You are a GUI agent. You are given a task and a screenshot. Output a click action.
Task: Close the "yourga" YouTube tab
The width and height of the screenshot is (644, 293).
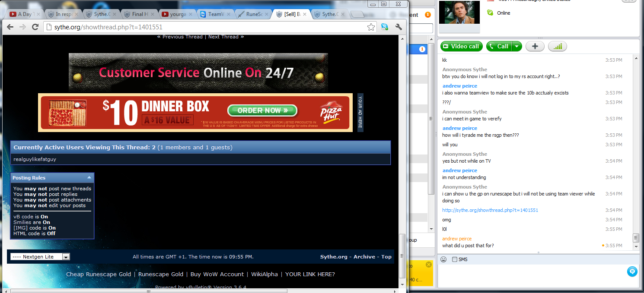pyautogui.click(x=190, y=14)
